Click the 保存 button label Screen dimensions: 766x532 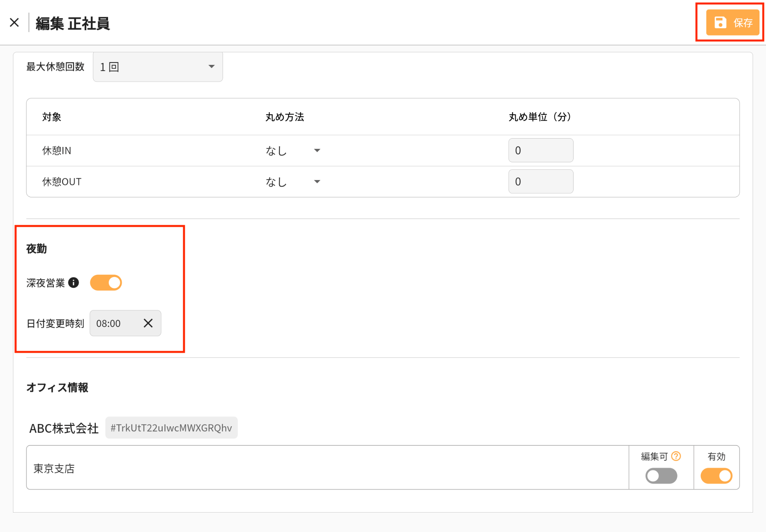click(743, 23)
